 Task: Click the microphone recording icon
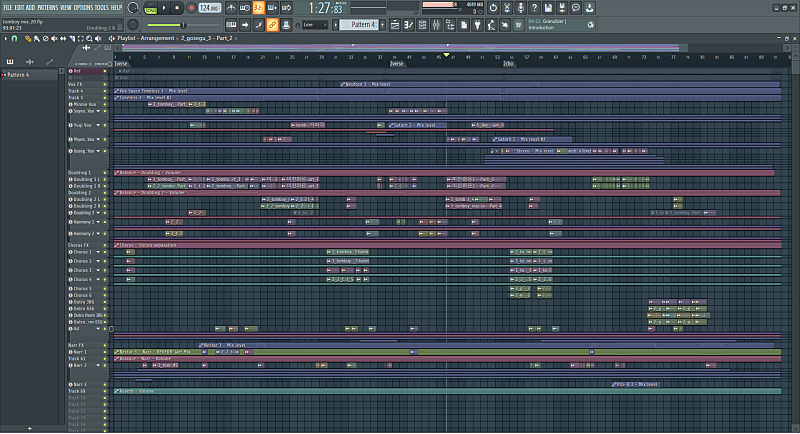520,8
